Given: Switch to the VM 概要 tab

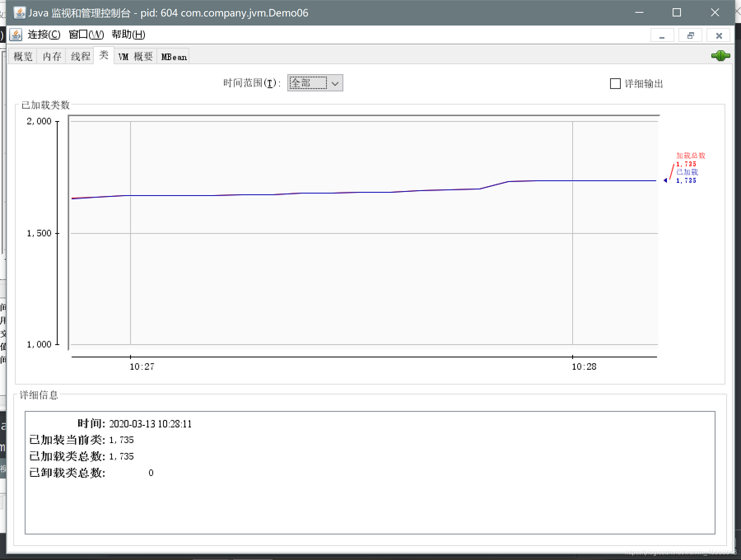Looking at the screenshot, I should tap(135, 56).
